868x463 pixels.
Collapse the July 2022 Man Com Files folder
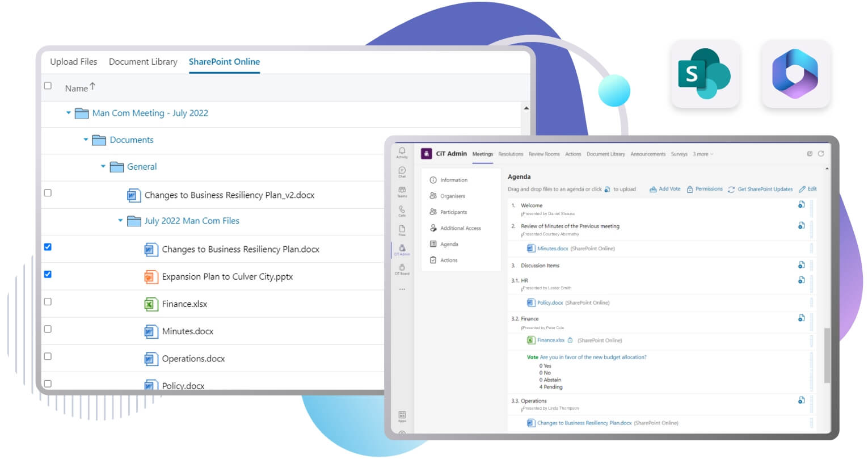(120, 221)
